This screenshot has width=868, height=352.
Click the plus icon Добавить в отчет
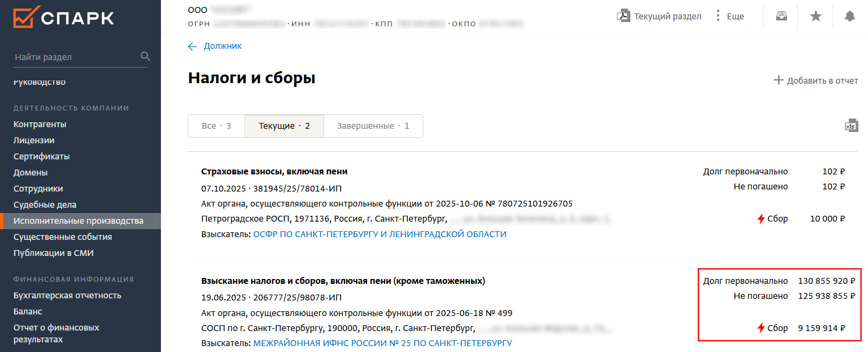tap(779, 80)
